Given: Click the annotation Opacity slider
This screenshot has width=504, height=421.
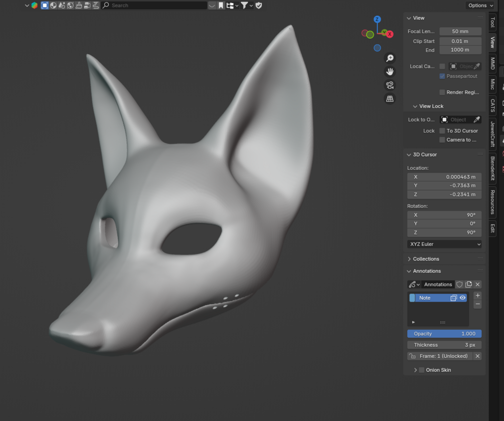Looking at the screenshot, I should (444, 334).
